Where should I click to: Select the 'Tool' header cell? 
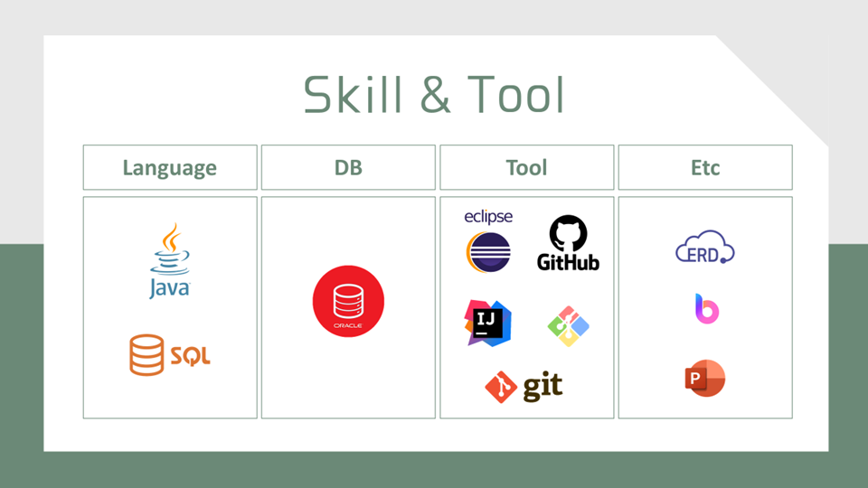point(526,167)
